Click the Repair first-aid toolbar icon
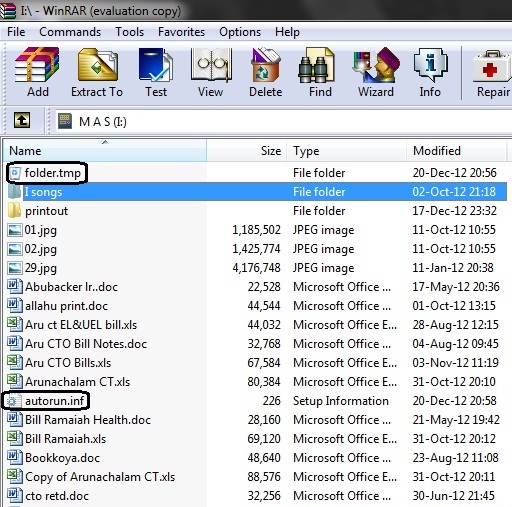Screen dimensions: 512x507 491,67
